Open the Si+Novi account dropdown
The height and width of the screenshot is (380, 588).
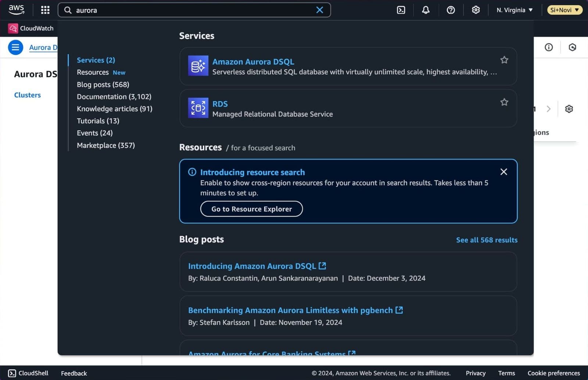coord(565,10)
